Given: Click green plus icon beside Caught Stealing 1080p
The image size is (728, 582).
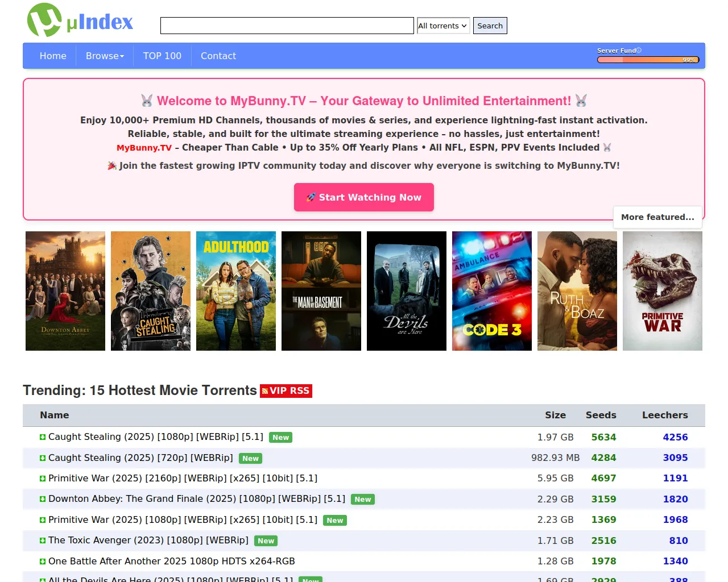Looking at the screenshot, I should (43, 437).
